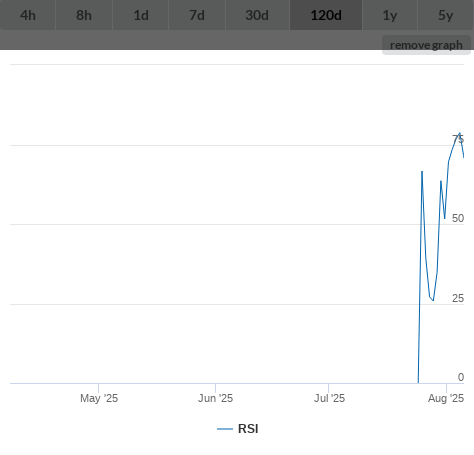The height and width of the screenshot is (455, 474).
Task: Toggle the RSI series legend label
Action: [x=248, y=429]
